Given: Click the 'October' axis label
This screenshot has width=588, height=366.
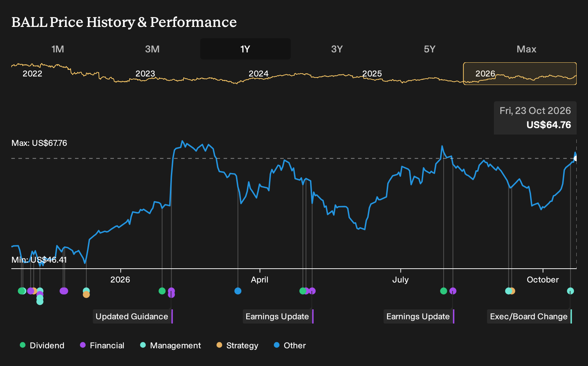Looking at the screenshot, I should pos(543,280).
